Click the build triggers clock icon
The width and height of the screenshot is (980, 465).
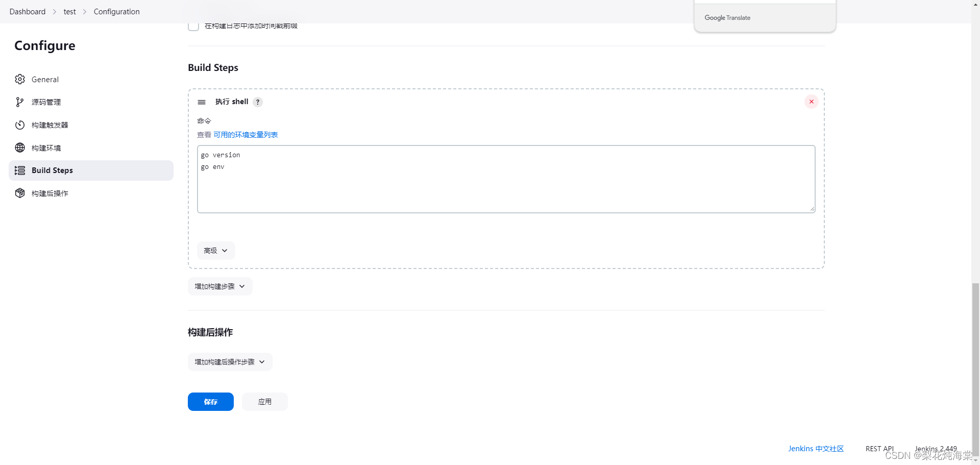(20, 125)
